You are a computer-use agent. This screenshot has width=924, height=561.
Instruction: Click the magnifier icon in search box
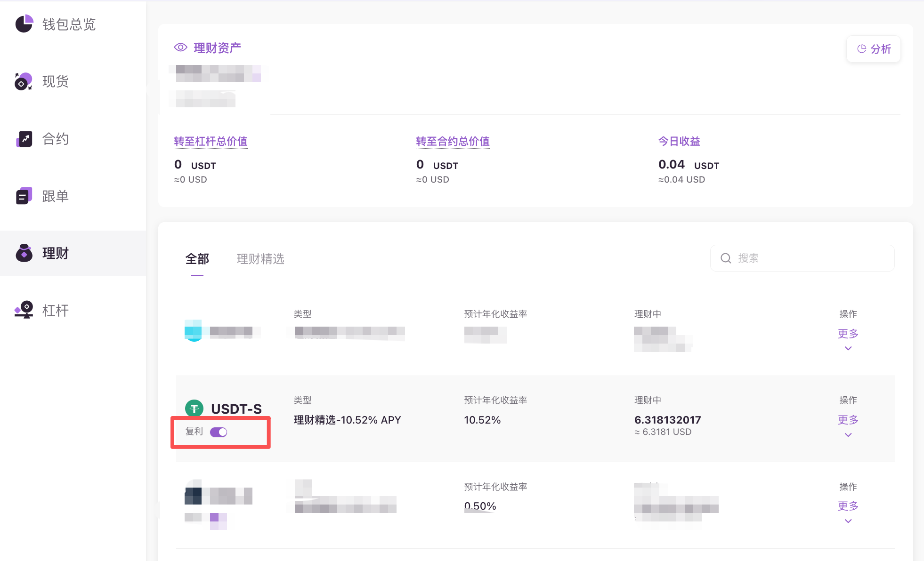coord(726,258)
